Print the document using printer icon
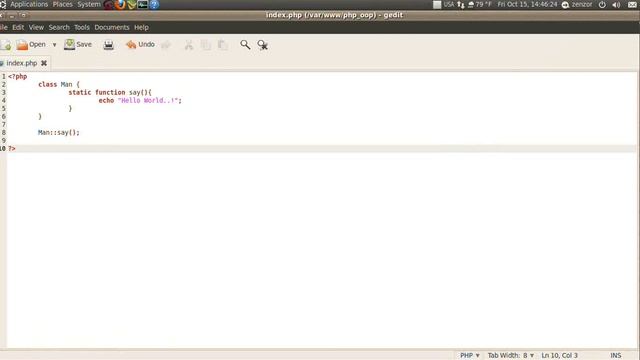The width and height of the screenshot is (640, 360). click(x=109, y=45)
